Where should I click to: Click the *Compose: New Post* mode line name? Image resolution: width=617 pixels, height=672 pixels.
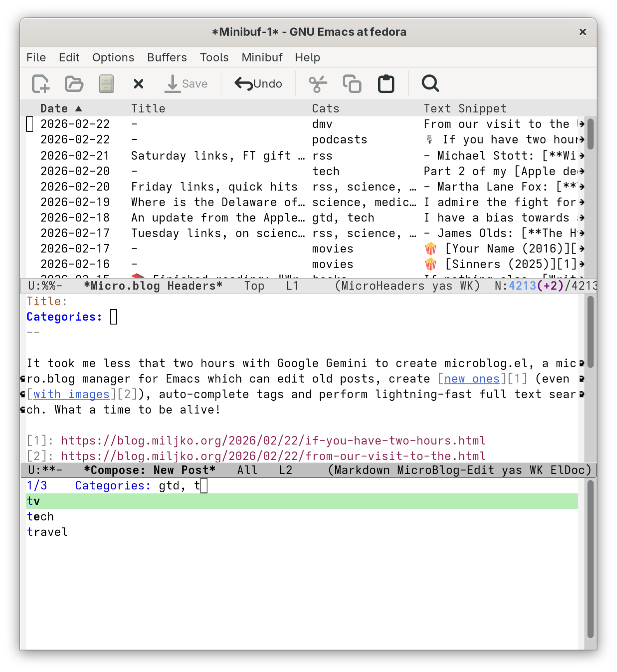pyautogui.click(x=149, y=470)
